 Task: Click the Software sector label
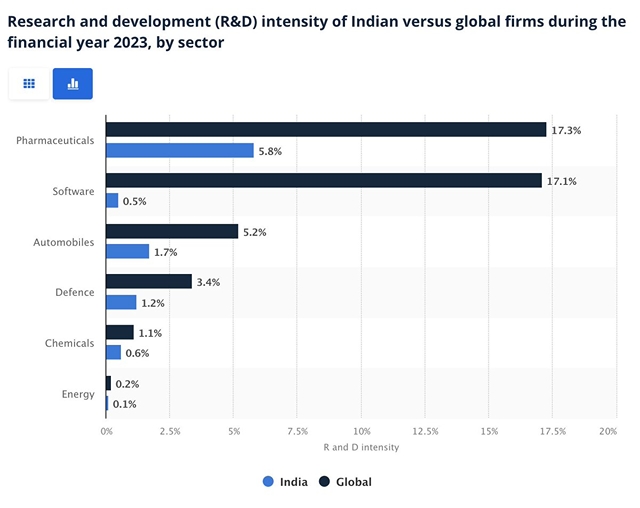[x=73, y=191]
